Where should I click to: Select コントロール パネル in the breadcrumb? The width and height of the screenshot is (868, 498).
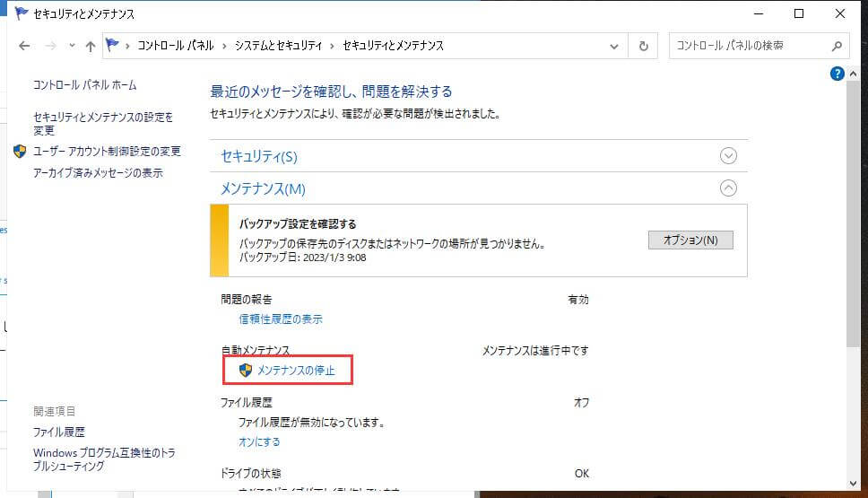pyautogui.click(x=176, y=46)
